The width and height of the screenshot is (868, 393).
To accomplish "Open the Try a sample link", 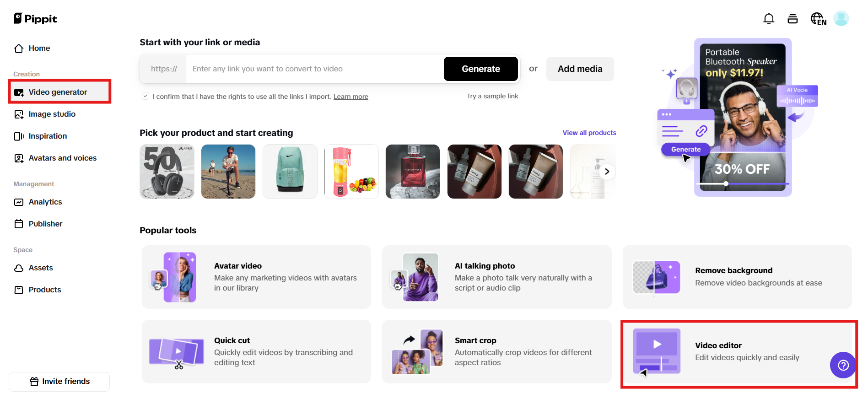I will 492,96.
